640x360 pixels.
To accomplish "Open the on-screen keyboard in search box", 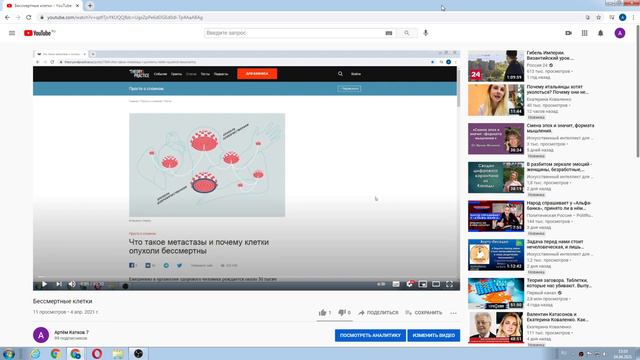I will pyautogui.click(x=389, y=33).
